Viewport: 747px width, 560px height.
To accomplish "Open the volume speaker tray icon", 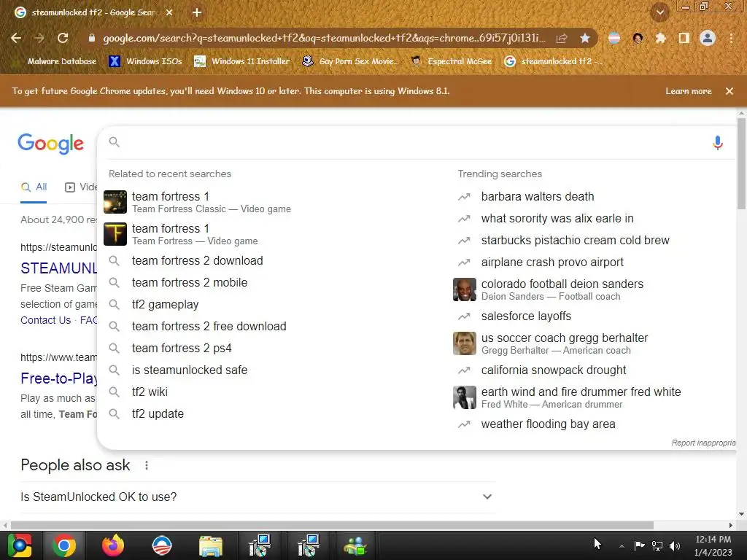I will [x=675, y=545].
